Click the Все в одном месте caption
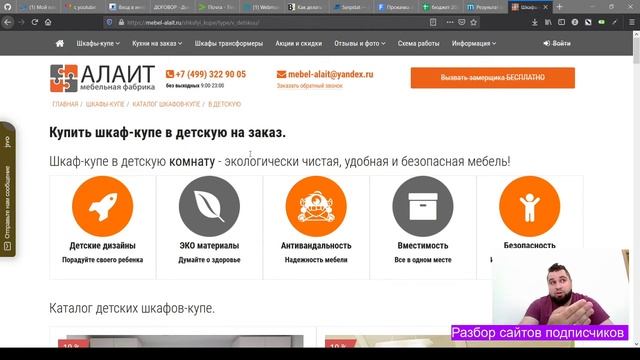640x360 pixels. pyautogui.click(x=423, y=260)
